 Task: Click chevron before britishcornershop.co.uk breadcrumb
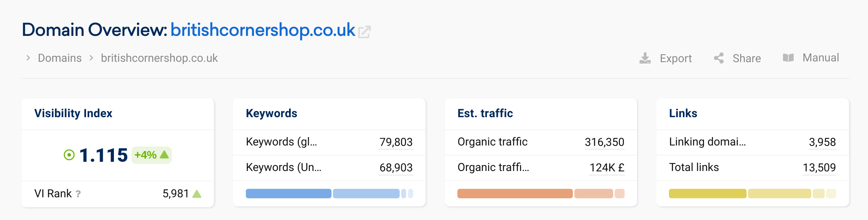click(x=91, y=58)
